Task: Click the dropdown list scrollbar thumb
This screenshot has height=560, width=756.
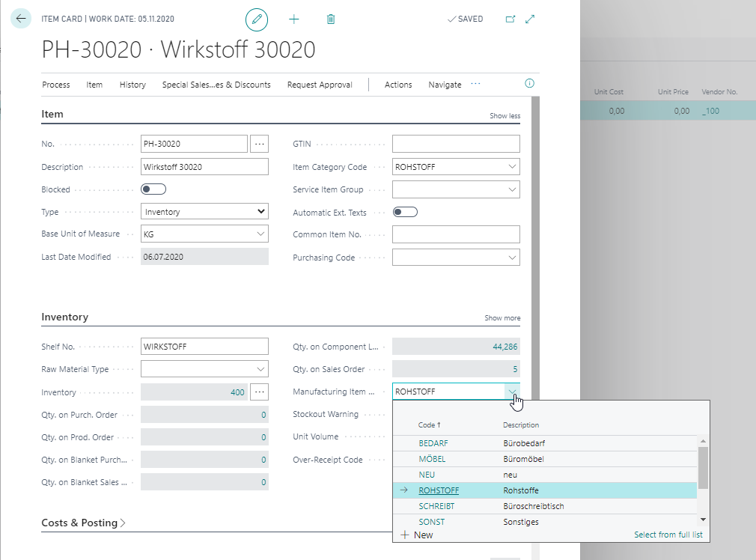Action: tap(703, 467)
